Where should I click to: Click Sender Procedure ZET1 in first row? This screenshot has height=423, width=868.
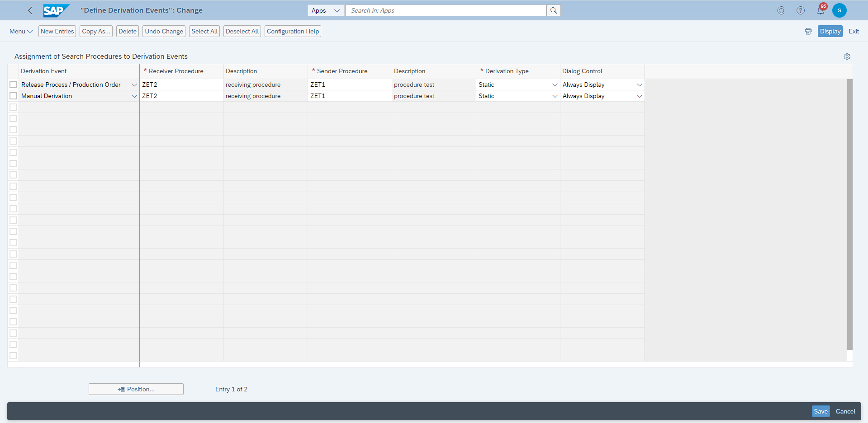350,85
